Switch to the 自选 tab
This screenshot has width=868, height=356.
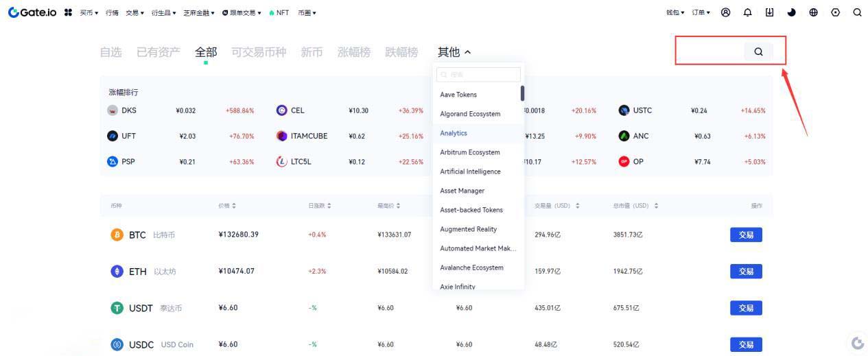(x=111, y=52)
